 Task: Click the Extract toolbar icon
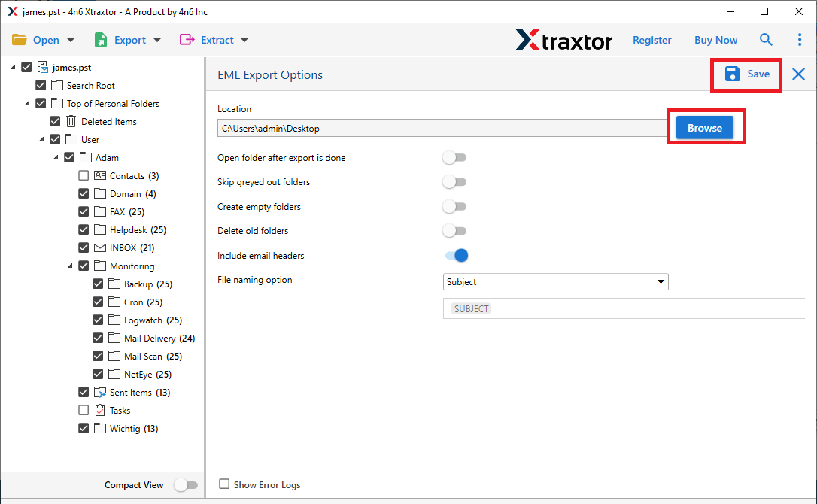point(187,39)
